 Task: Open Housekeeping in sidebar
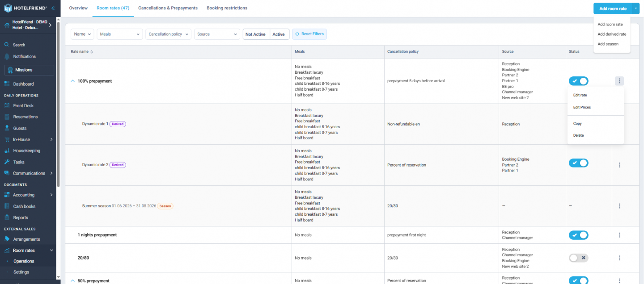26,151
